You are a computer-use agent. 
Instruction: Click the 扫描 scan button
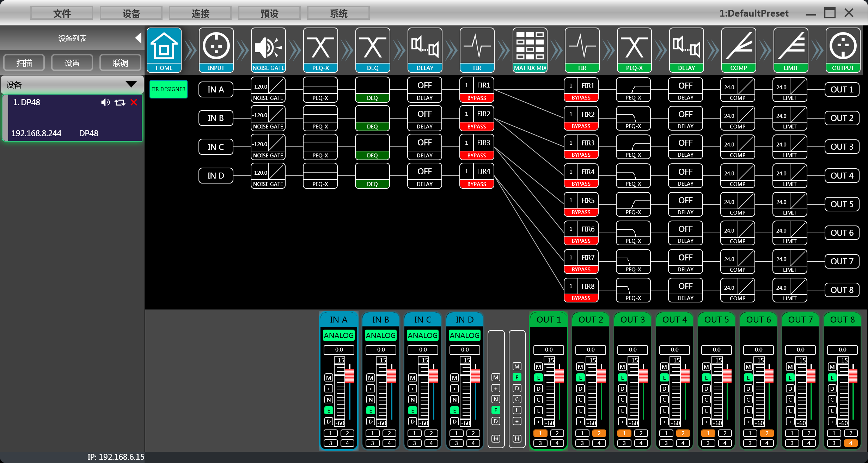tap(24, 63)
